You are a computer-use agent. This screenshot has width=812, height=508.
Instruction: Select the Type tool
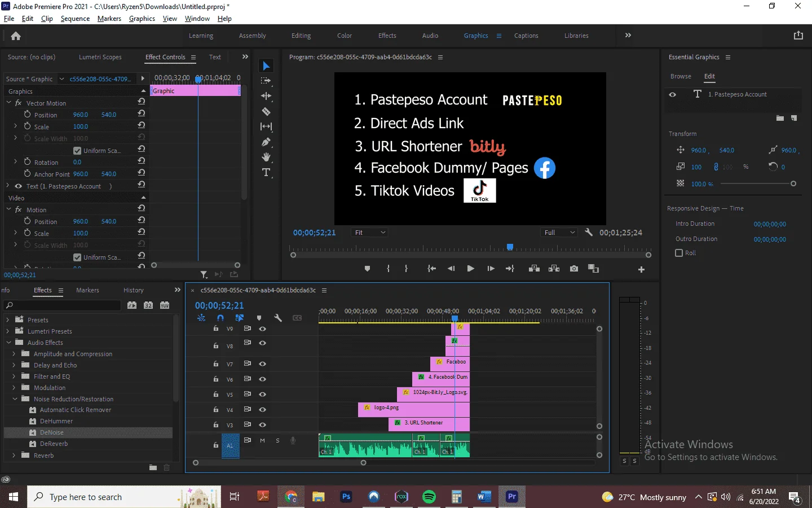pos(266,172)
